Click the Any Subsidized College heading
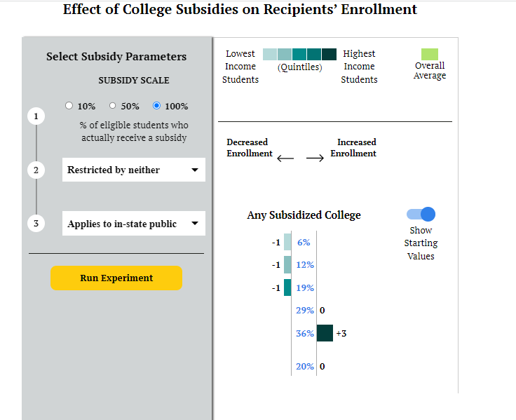Image resolution: width=516 pixels, height=420 pixels. tap(304, 215)
